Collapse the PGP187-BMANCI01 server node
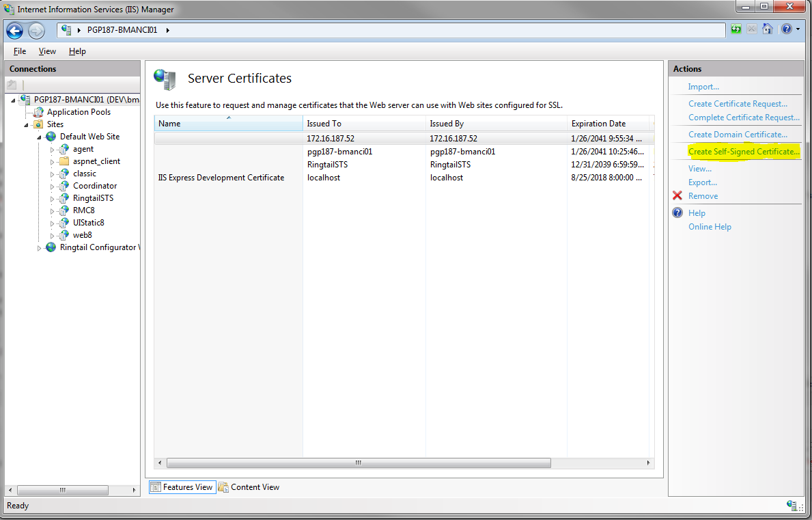Screen dimensions: 812x520 point(13,100)
